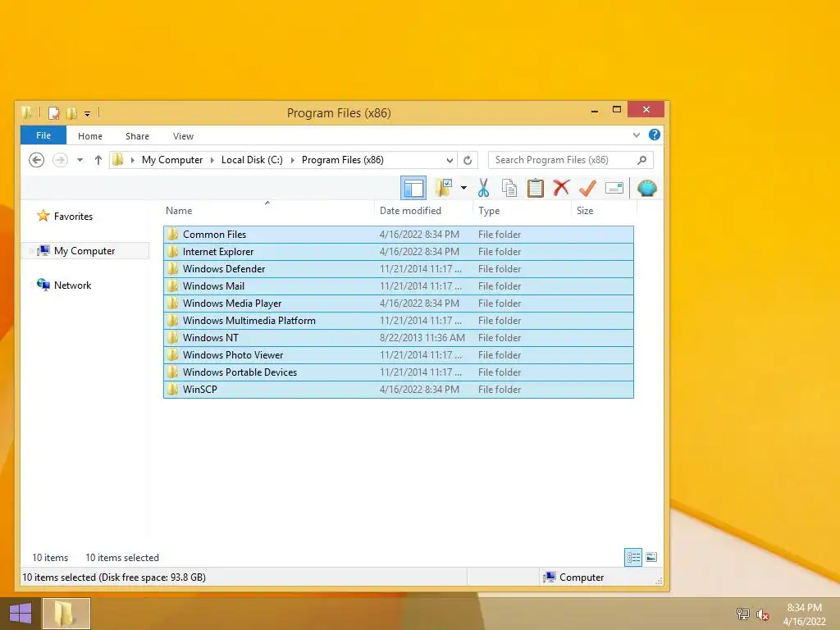840x630 pixels.
Task: Expand the arrow after My Computer breadcrumb
Action: 212,160
